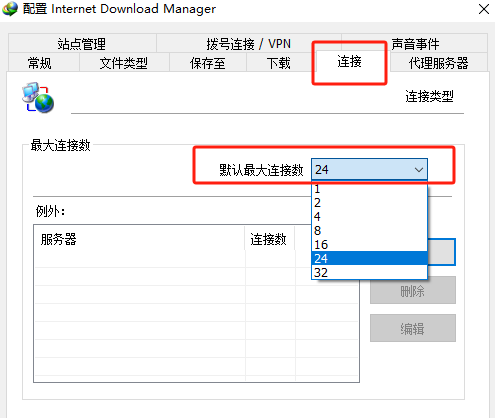Select the highlighted 24 option in list

[x=369, y=258]
